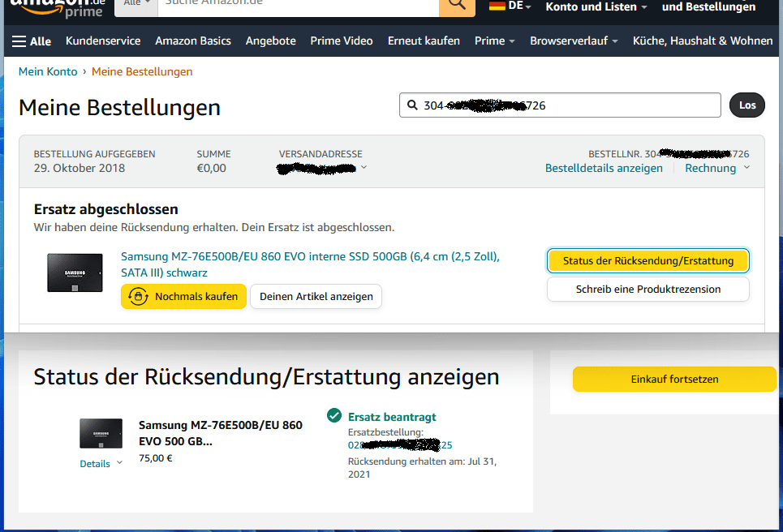Expand the Prime menu arrow
This screenshot has width=783, height=532.
pos(512,41)
